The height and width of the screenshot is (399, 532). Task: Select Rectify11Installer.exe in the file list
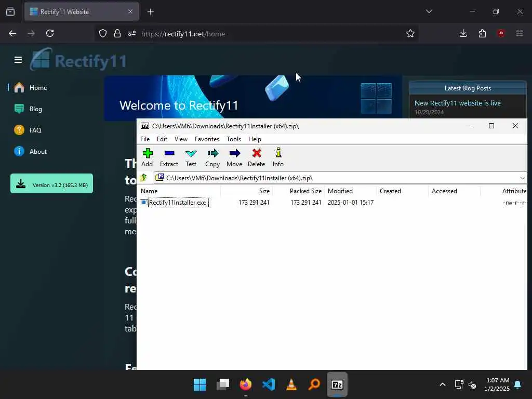pyautogui.click(x=178, y=203)
